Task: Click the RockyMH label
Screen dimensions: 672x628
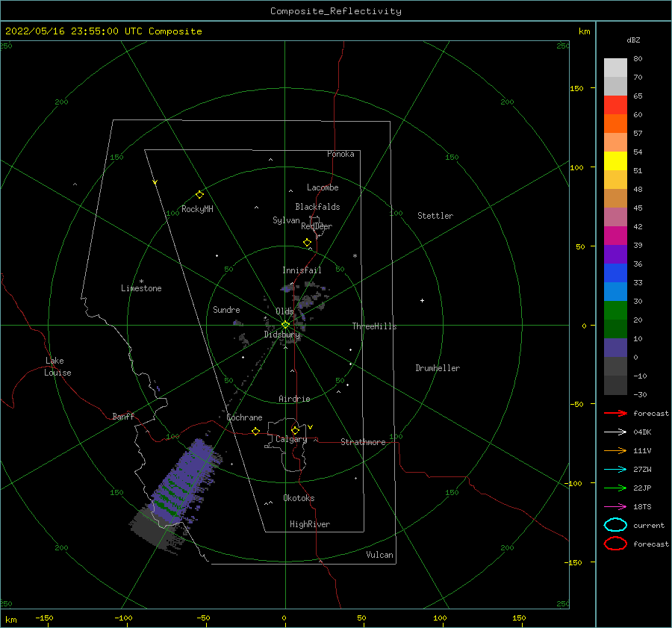Action: (197, 209)
